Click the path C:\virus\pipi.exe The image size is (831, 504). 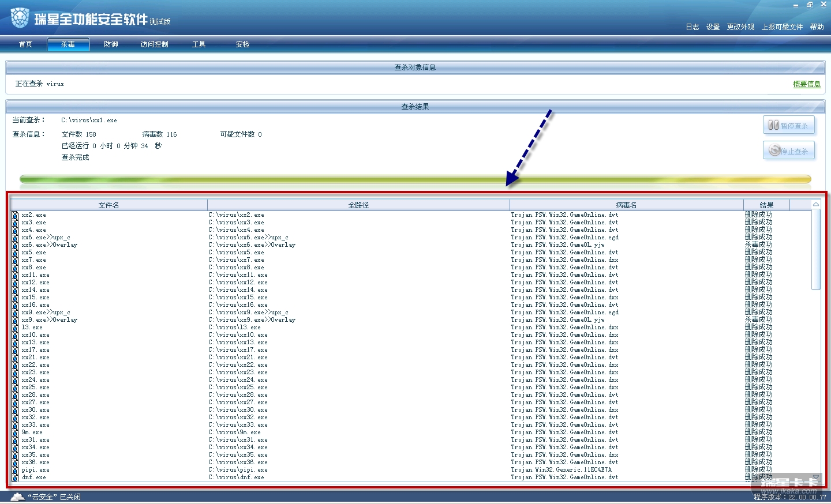coord(238,470)
